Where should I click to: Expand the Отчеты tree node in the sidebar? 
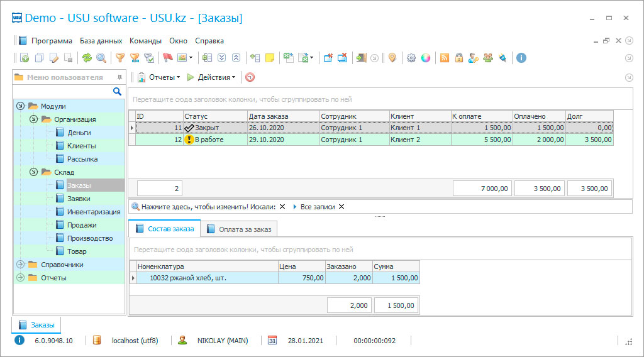coord(20,277)
